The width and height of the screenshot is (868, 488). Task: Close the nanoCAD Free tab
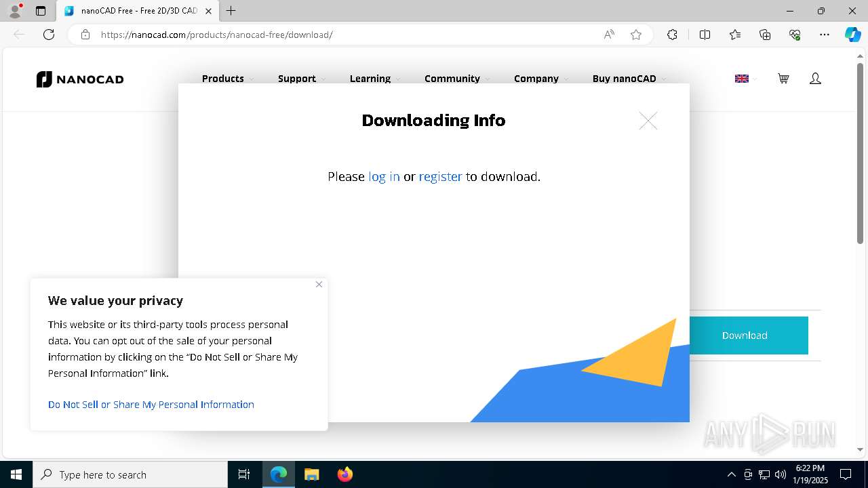[208, 11]
